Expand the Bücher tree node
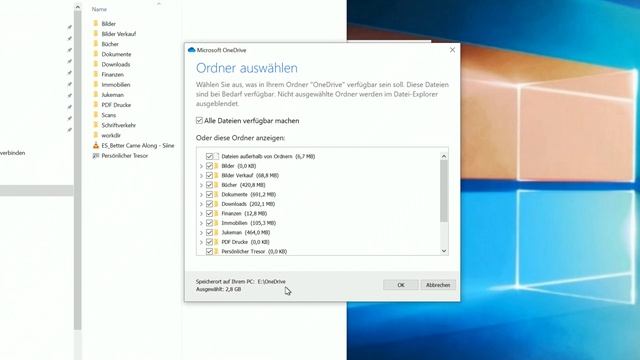This screenshot has width=640, height=360. tap(201, 185)
